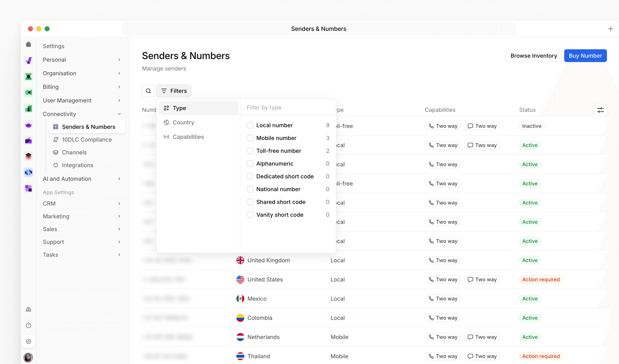Click the plus icon for new tab
Screen dimensions: 619x364
pos(610,29)
